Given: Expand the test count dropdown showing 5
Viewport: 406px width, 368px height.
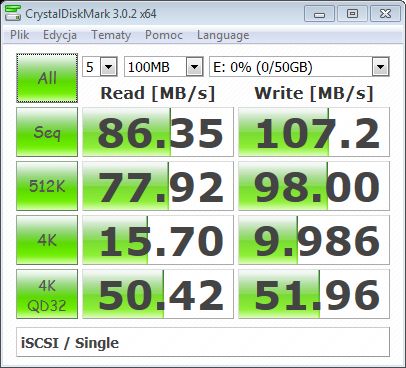Looking at the screenshot, I should 108,67.
